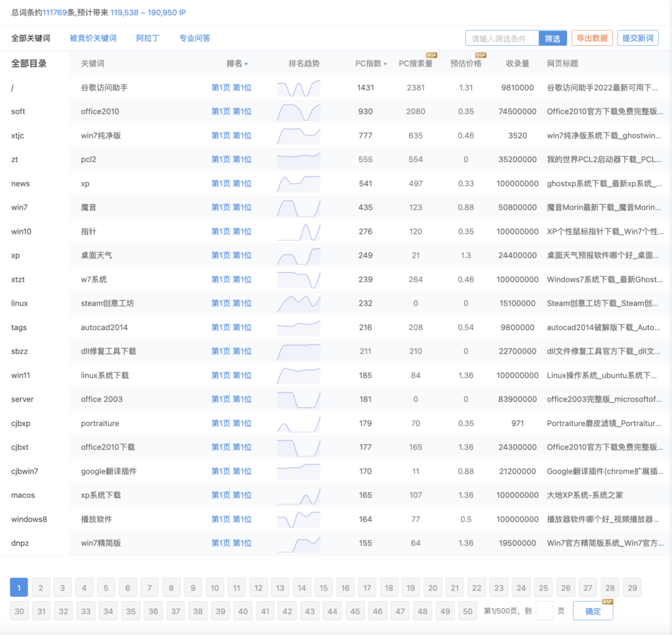Select the linux directory
Viewport: 672px width, 635px height.
coord(19,303)
